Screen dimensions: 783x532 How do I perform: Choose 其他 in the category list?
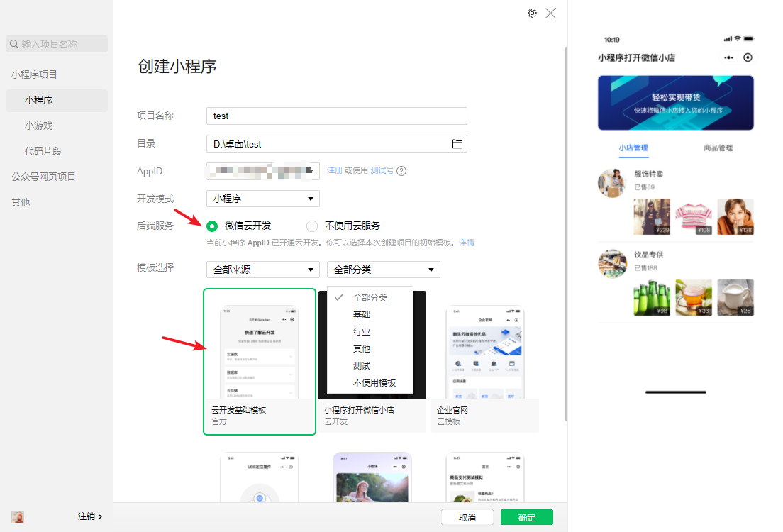(370, 349)
